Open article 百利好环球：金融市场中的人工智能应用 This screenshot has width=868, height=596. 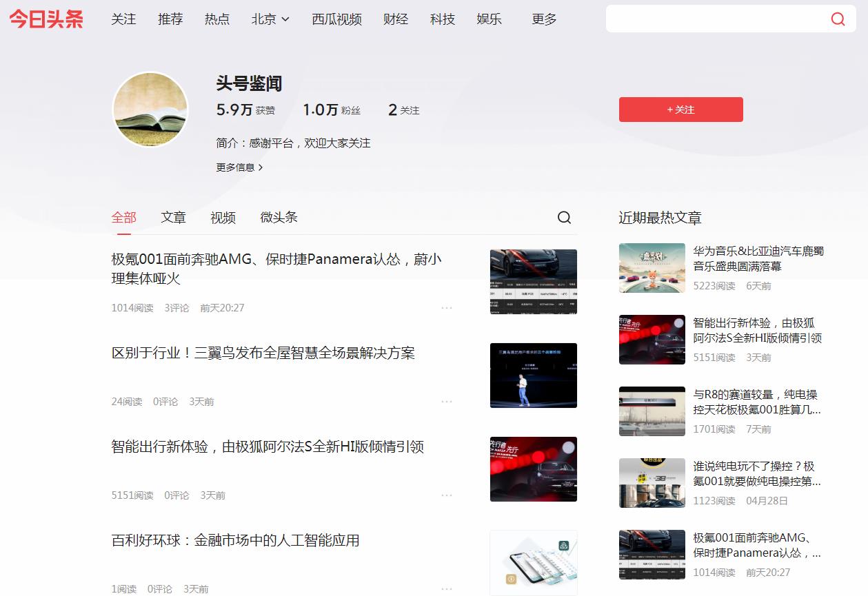[236, 541]
